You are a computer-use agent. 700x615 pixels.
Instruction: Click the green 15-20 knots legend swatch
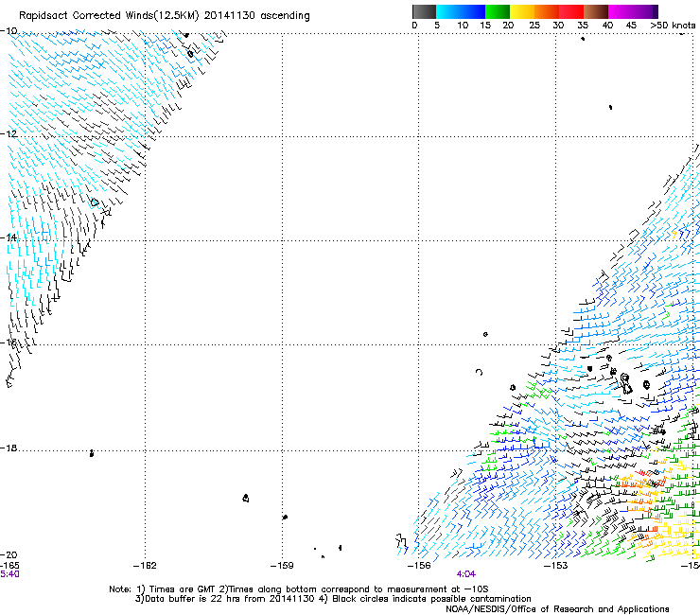[498, 11]
